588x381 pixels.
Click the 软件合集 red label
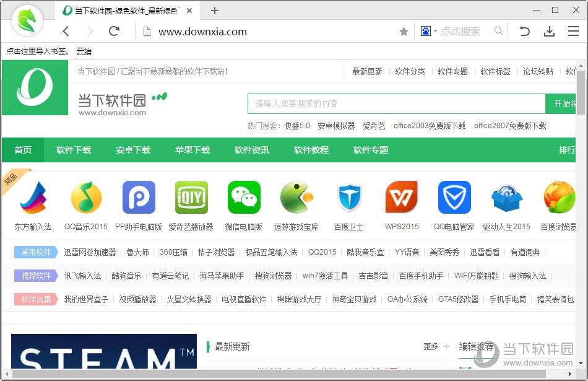click(36, 299)
